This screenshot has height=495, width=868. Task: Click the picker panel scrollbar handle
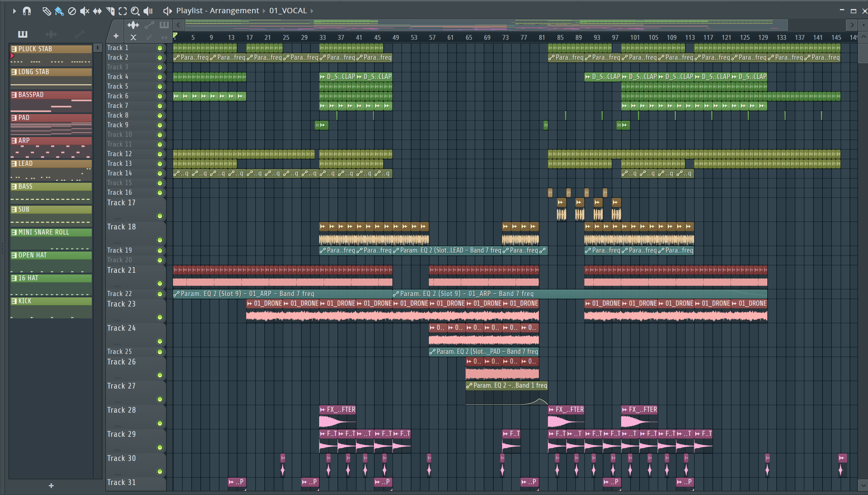point(98,48)
